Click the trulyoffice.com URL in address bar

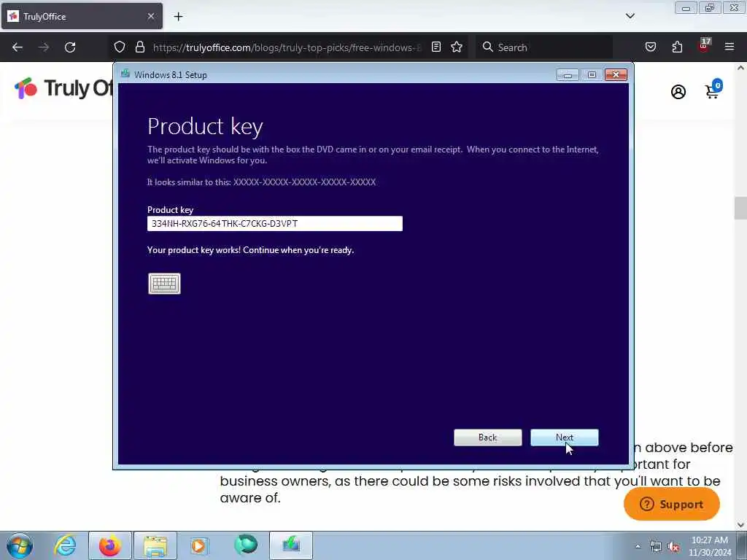coord(287,47)
